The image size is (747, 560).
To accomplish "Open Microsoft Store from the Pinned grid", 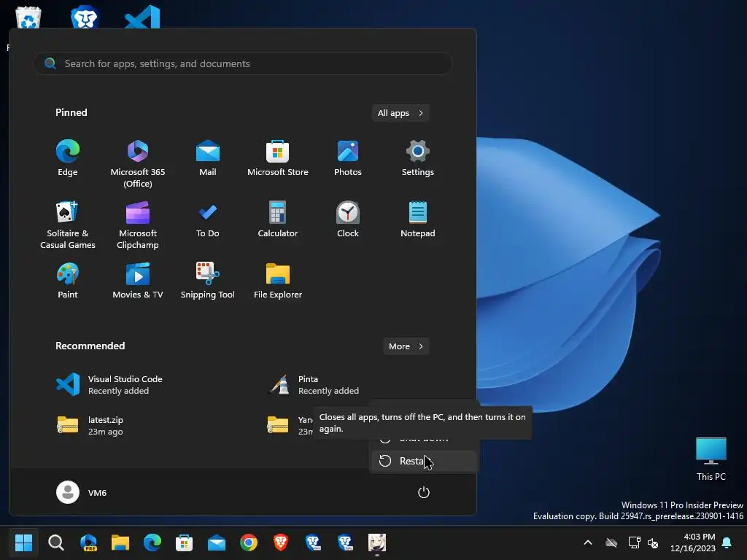I will tap(278, 158).
